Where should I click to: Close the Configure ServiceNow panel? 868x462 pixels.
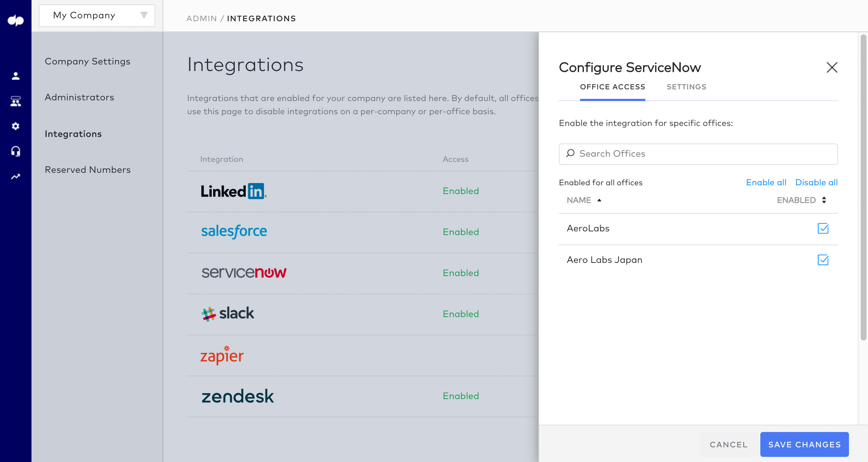(x=832, y=67)
